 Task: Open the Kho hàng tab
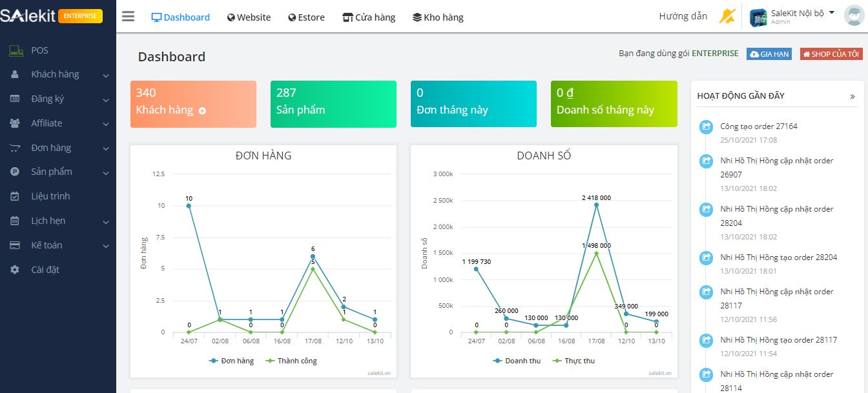[438, 17]
